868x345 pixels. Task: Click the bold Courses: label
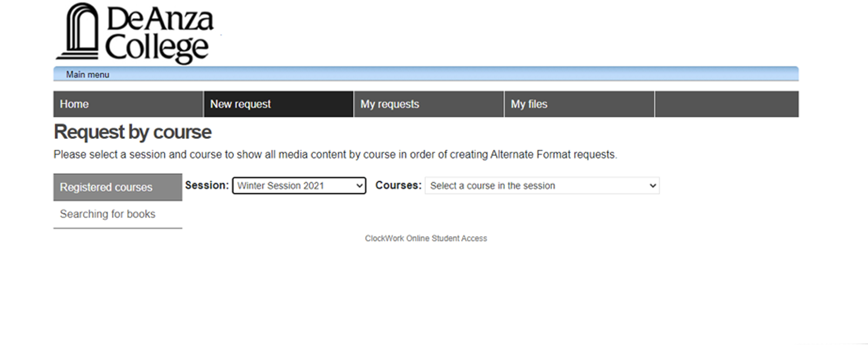point(398,185)
